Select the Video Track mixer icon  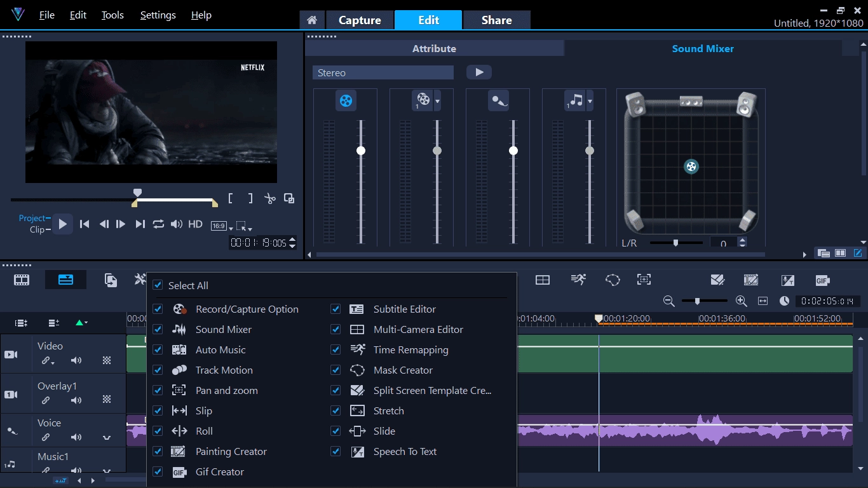pos(346,100)
